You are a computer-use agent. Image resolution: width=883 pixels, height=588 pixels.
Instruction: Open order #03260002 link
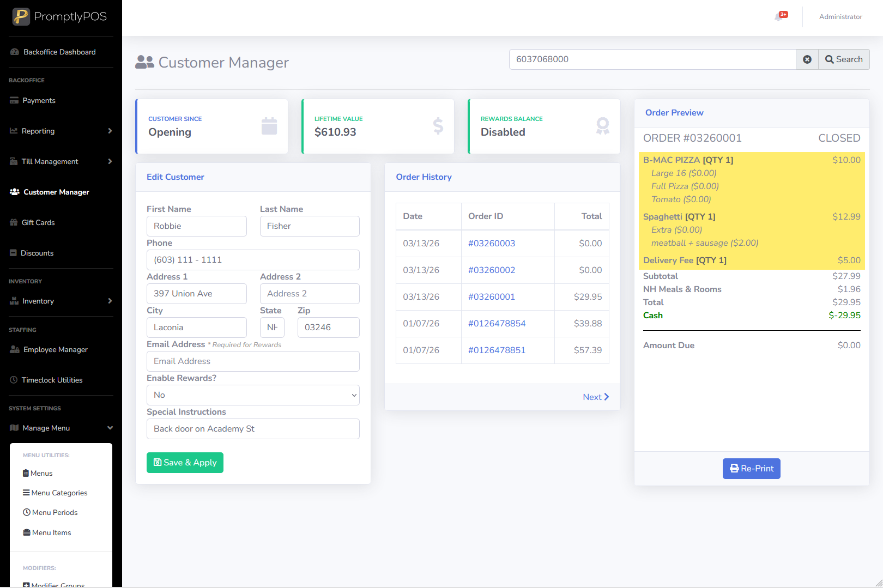click(x=492, y=270)
